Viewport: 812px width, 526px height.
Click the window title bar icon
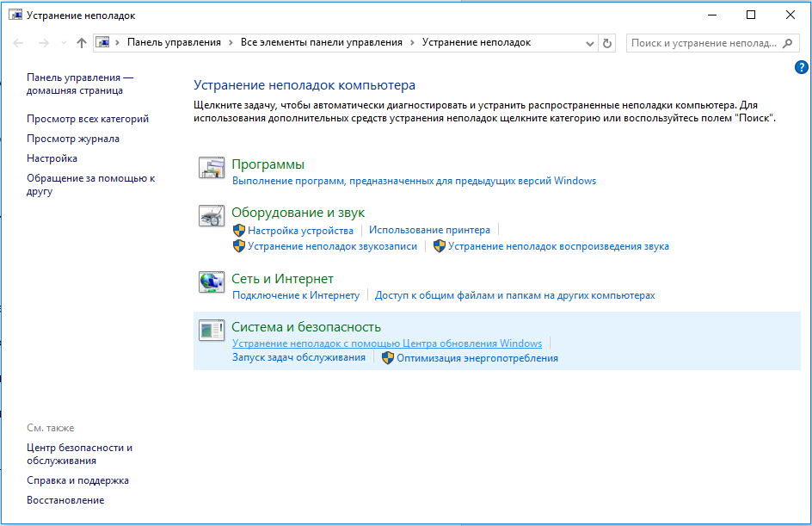pyautogui.click(x=15, y=15)
